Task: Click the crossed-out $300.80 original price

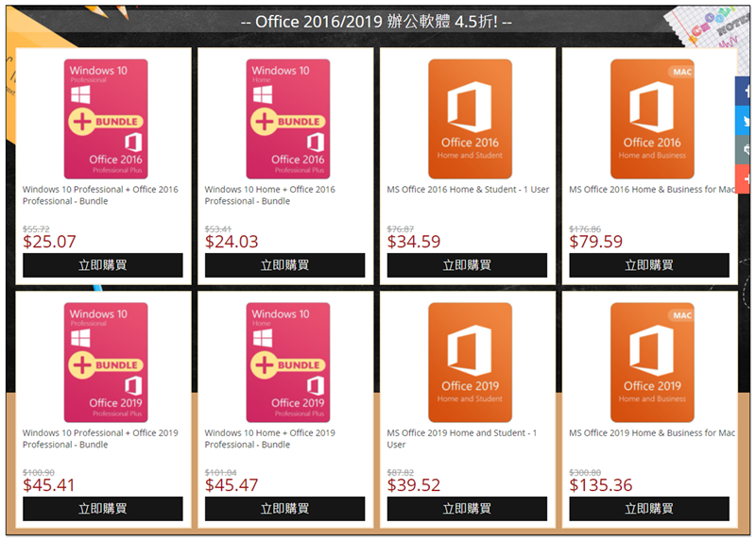Action: 585,473
